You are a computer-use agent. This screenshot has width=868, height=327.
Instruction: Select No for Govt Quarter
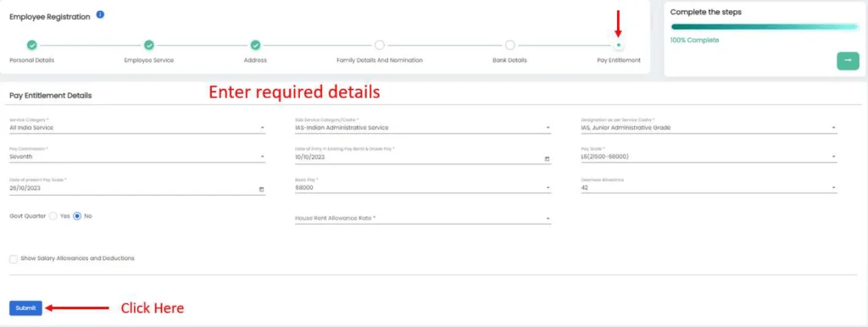point(77,216)
